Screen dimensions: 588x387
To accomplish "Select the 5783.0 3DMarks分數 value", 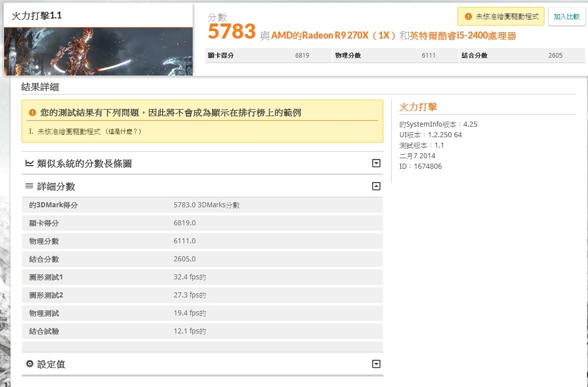I will 207,205.
